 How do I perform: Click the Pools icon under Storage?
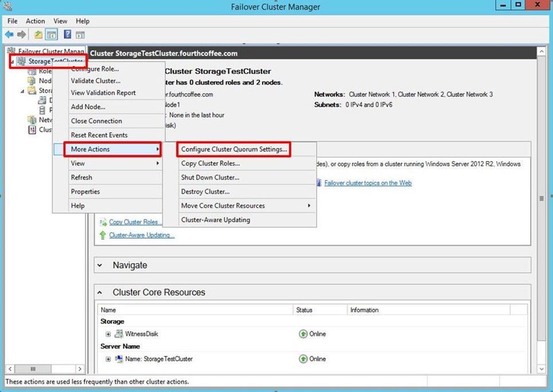(42, 110)
